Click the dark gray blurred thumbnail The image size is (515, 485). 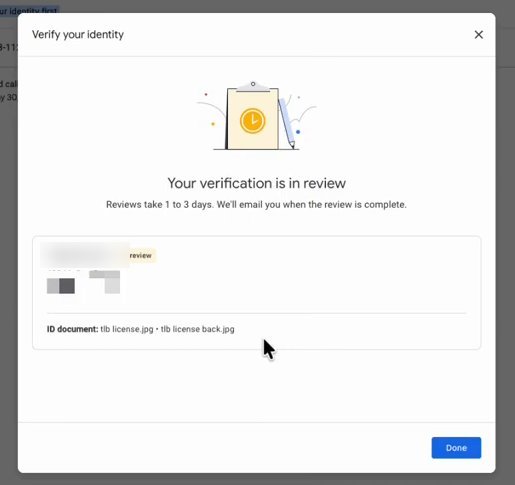tap(67, 286)
